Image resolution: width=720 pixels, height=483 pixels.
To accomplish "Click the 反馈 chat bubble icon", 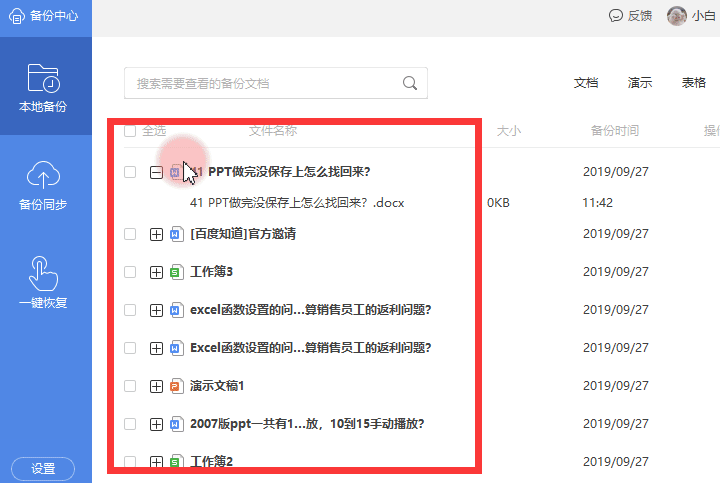I will pyautogui.click(x=615, y=16).
